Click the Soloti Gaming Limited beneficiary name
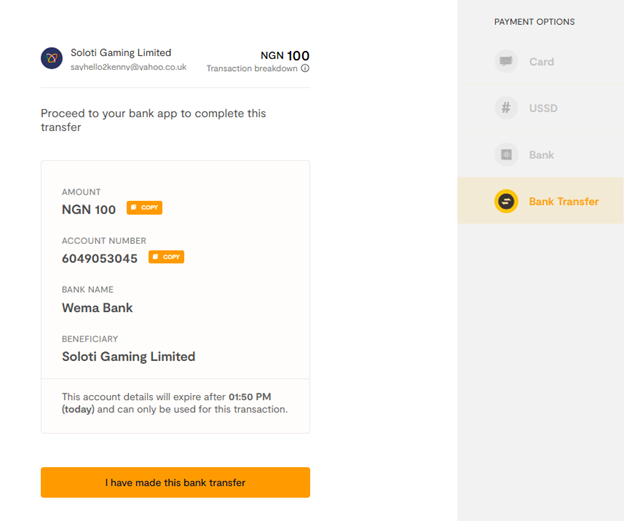624x521 pixels. pyautogui.click(x=129, y=357)
